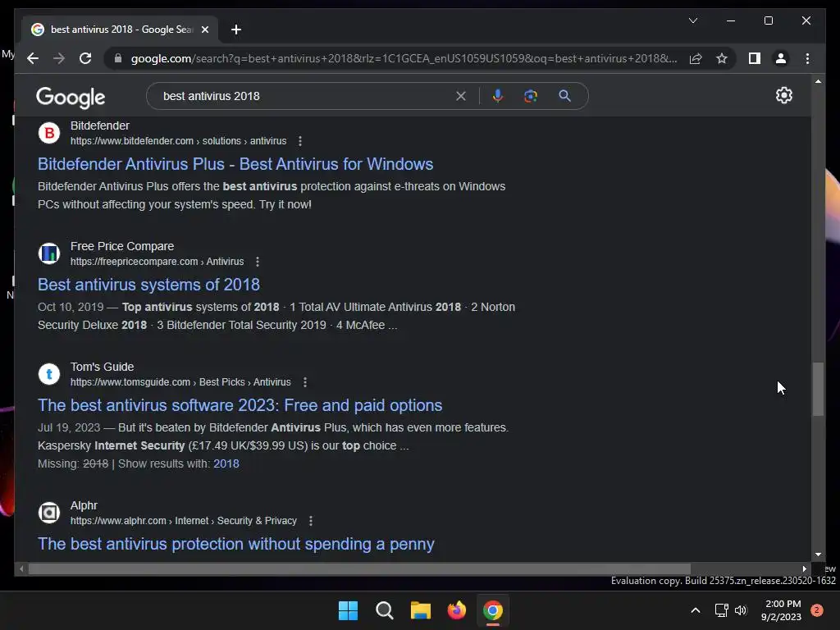Reload the Google search page
840x630 pixels.
[85, 58]
